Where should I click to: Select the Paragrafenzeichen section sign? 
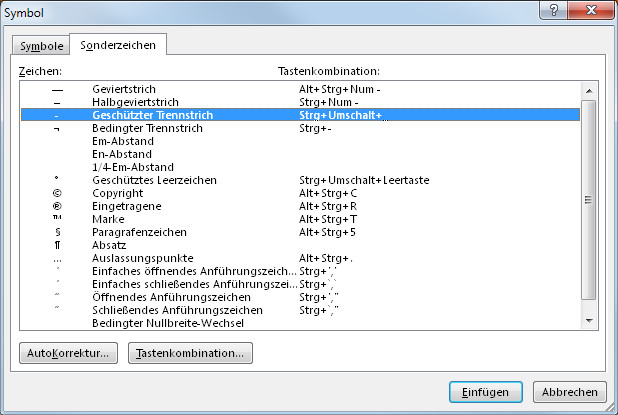point(300,232)
